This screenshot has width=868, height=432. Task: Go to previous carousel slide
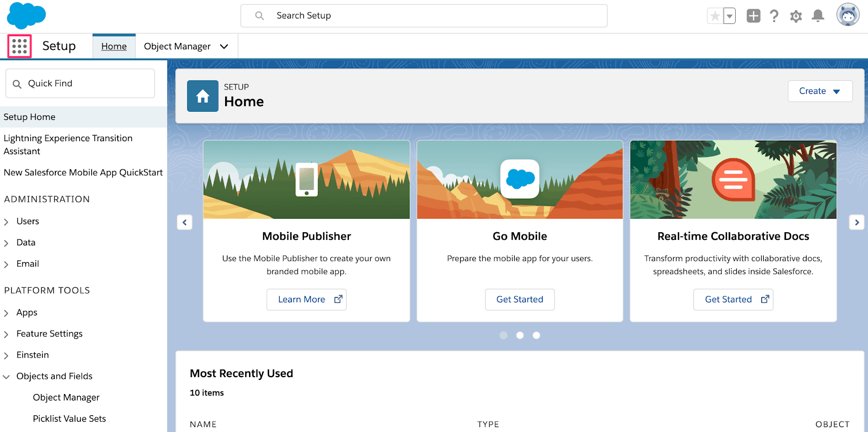point(184,222)
